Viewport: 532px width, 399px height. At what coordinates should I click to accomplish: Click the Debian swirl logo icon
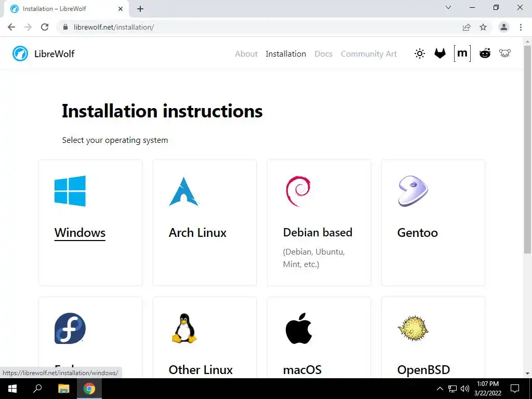point(298,191)
